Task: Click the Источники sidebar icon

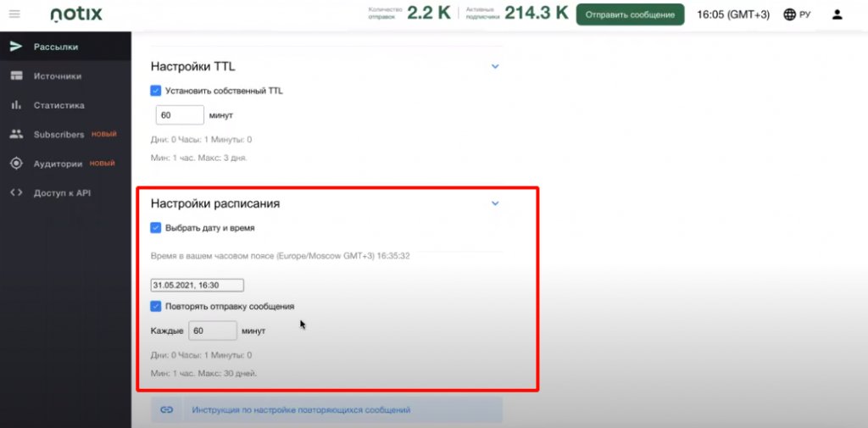Action: point(15,76)
